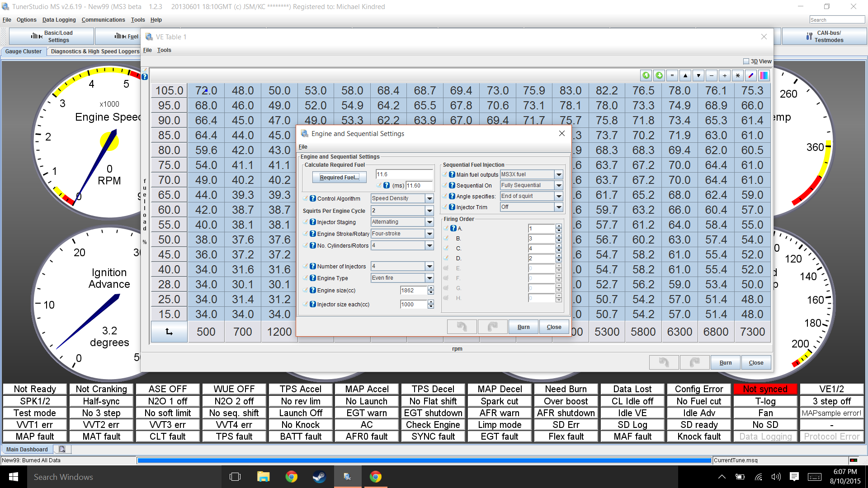This screenshot has height=488, width=868.
Task: Click the Required Fuel... button
Action: [339, 178]
